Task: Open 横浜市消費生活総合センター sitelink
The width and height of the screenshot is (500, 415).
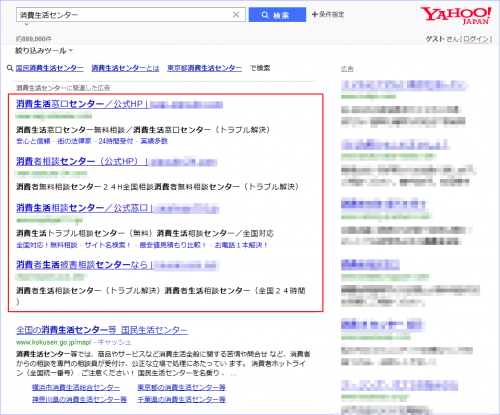Action: (76, 388)
